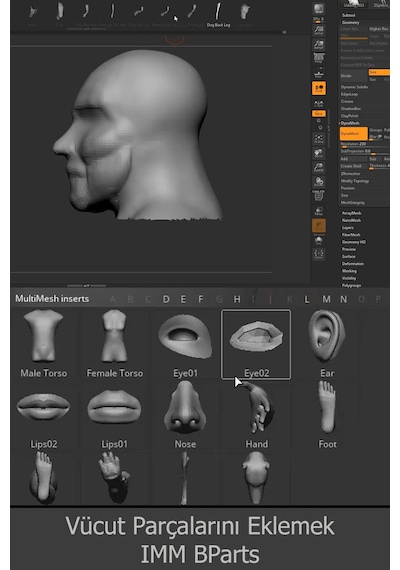
Task: Click the Actual size icon
Action: (319, 31)
